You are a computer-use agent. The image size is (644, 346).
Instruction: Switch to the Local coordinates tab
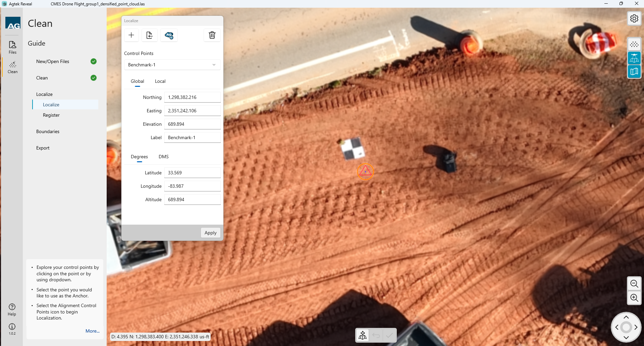click(x=160, y=81)
